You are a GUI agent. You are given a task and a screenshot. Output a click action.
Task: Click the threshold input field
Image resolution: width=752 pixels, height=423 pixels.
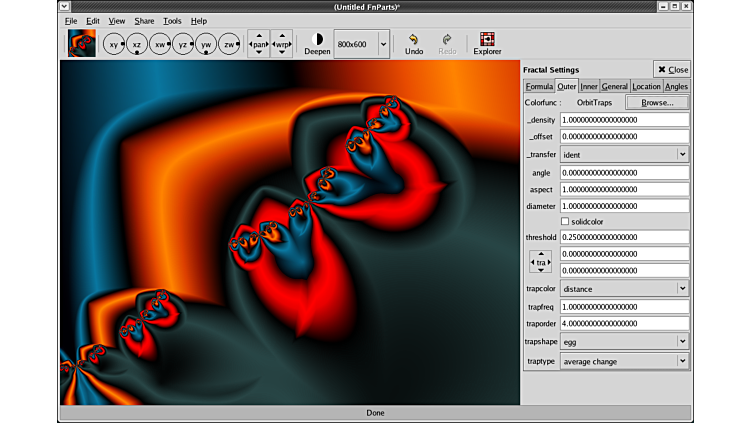[x=624, y=238]
